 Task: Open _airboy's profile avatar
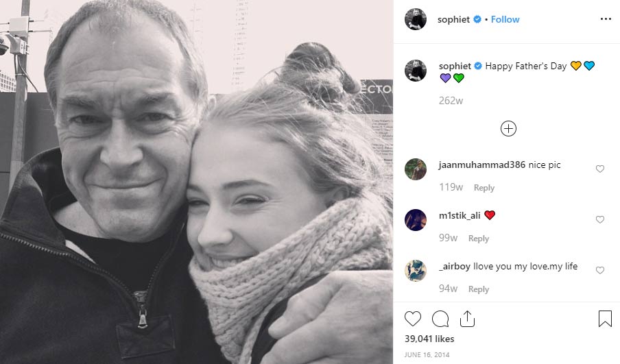[416, 270]
